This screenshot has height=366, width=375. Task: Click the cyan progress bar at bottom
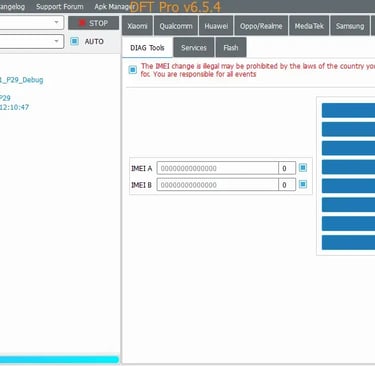(59, 360)
